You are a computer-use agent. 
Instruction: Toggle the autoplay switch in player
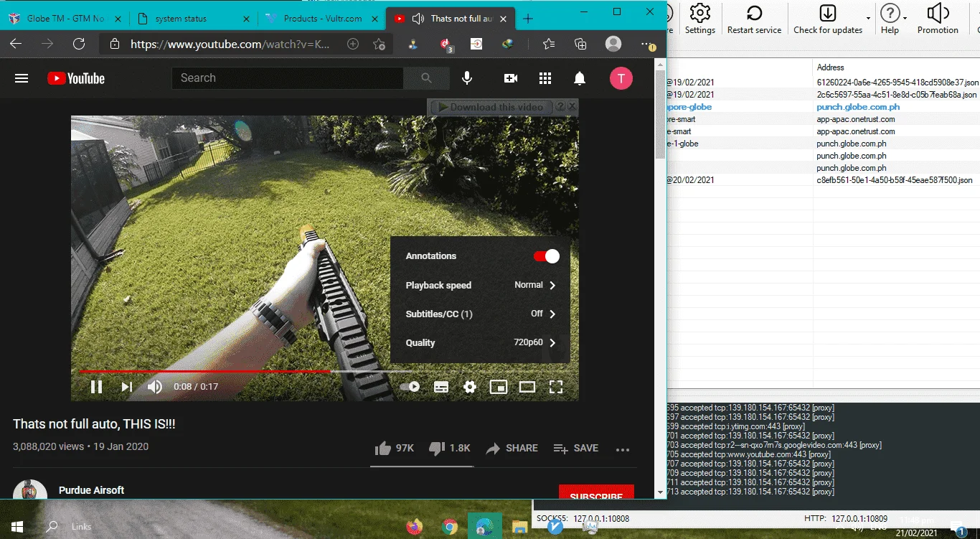click(410, 387)
